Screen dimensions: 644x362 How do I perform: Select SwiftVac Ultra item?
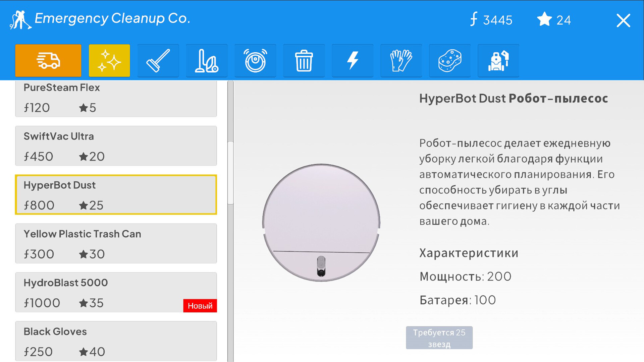coord(116,146)
